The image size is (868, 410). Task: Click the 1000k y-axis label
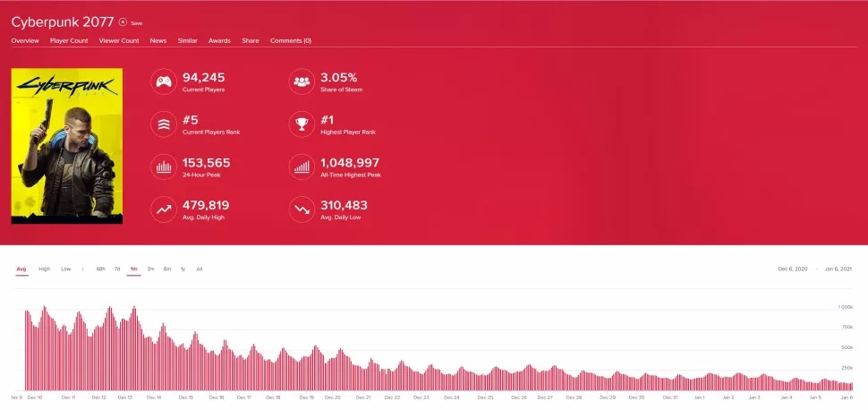845,307
